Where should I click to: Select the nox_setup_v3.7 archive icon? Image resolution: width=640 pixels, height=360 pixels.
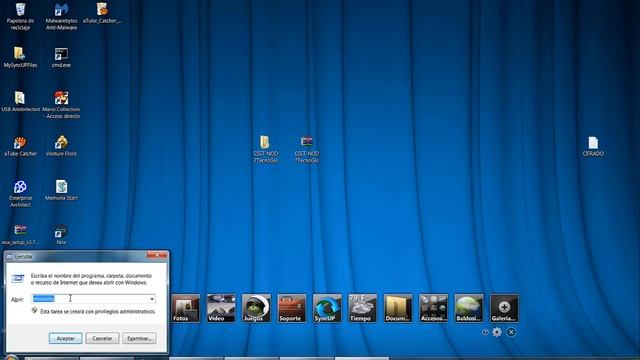pos(20,234)
